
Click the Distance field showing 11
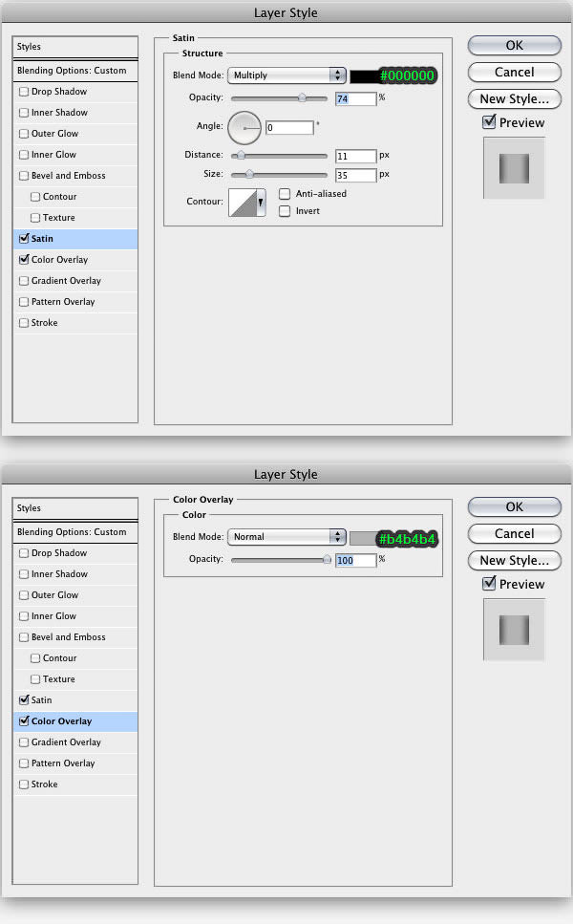[x=355, y=156]
